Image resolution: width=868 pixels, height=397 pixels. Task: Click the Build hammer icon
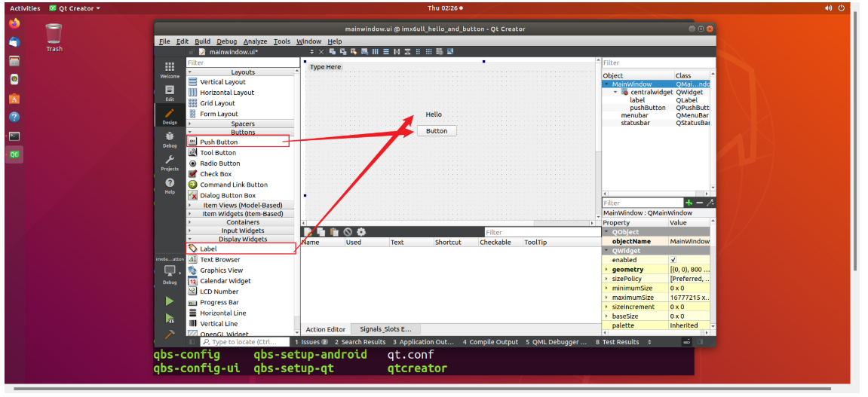click(170, 334)
